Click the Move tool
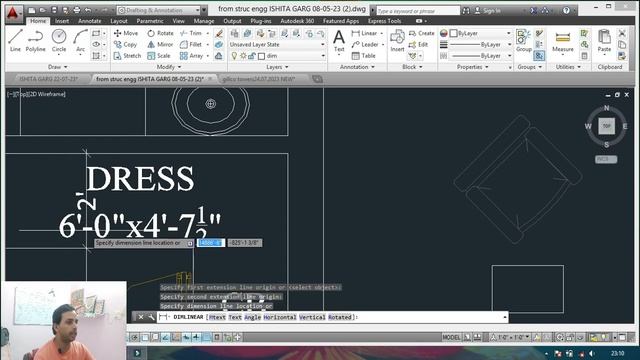640x360 pixels. coord(126,33)
